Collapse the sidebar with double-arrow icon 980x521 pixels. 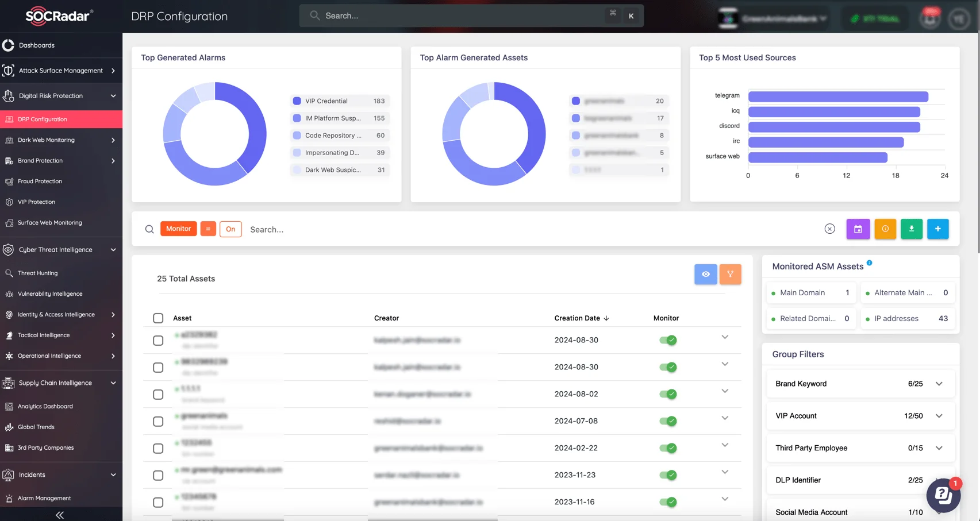(60, 515)
